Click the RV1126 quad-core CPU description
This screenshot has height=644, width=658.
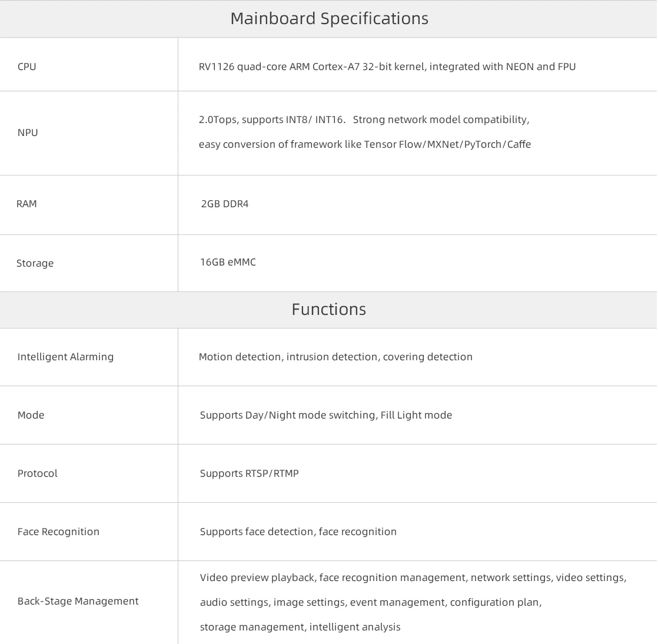(x=387, y=67)
